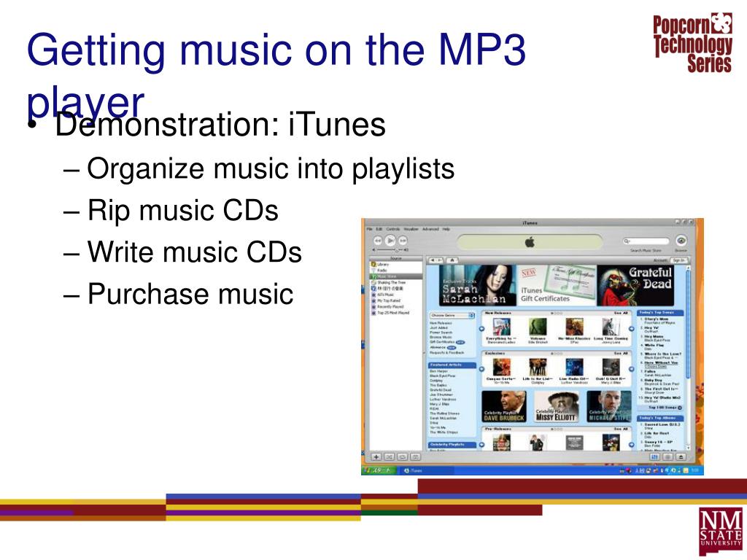Open the Grateful Dead banner
Viewport: 747px width, 560px height.
[635, 285]
